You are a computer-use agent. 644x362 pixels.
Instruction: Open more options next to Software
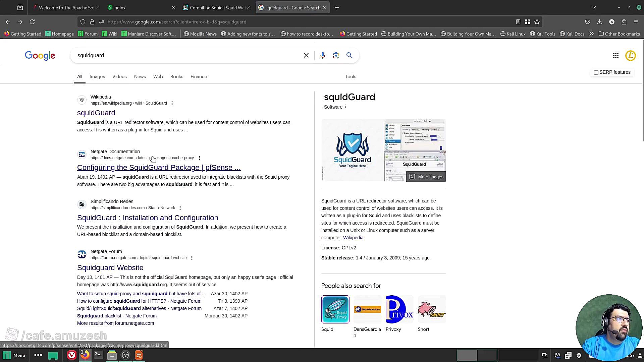coord(346,107)
